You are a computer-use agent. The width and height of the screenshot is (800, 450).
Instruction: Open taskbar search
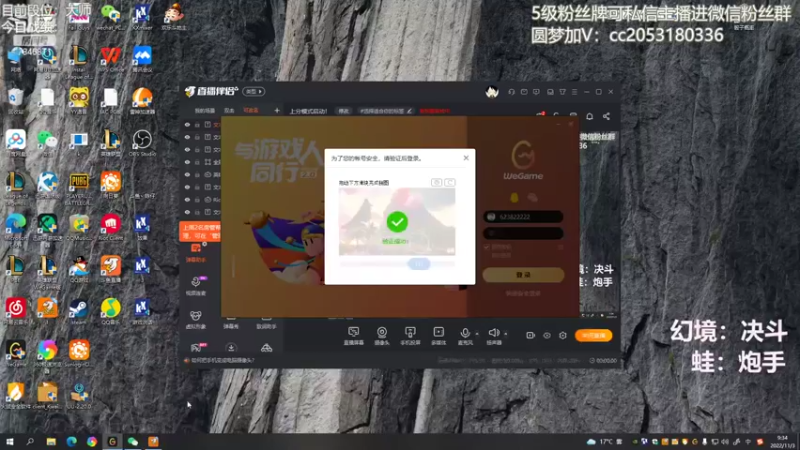(x=30, y=441)
